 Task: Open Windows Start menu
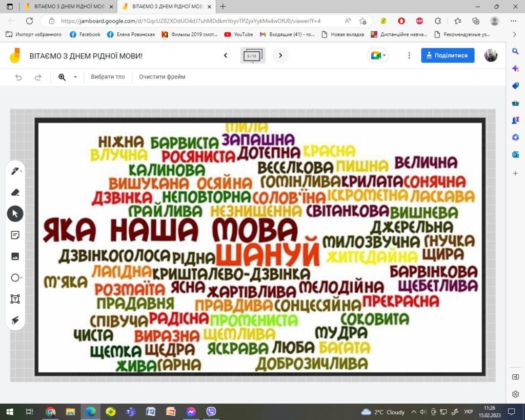pos(9,412)
